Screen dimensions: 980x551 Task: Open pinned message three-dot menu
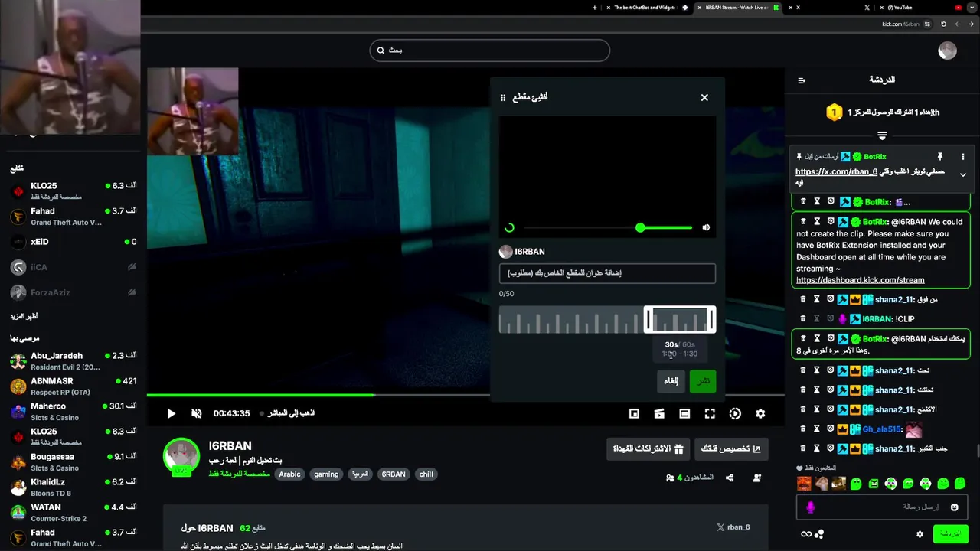coord(963,156)
